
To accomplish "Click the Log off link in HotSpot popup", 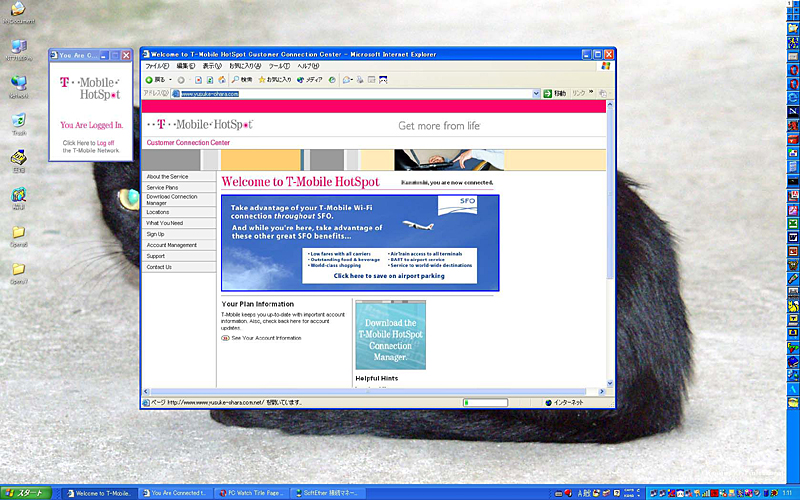I will (104, 143).
